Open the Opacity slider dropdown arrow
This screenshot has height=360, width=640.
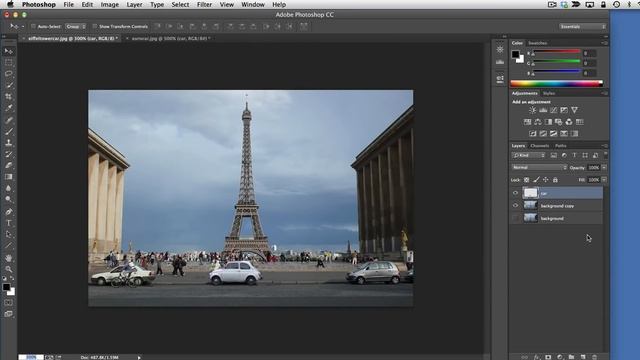[x=604, y=167]
